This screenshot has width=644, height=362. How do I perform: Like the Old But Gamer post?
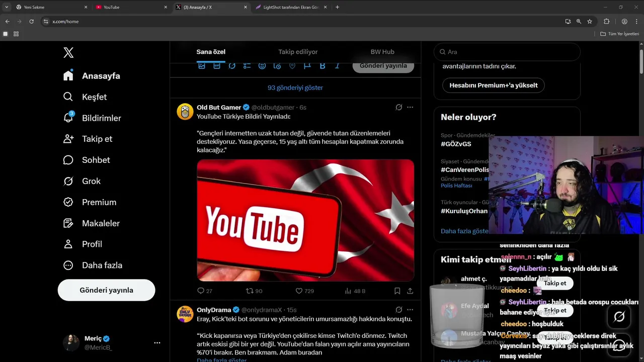pyautogui.click(x=304, y=291)
